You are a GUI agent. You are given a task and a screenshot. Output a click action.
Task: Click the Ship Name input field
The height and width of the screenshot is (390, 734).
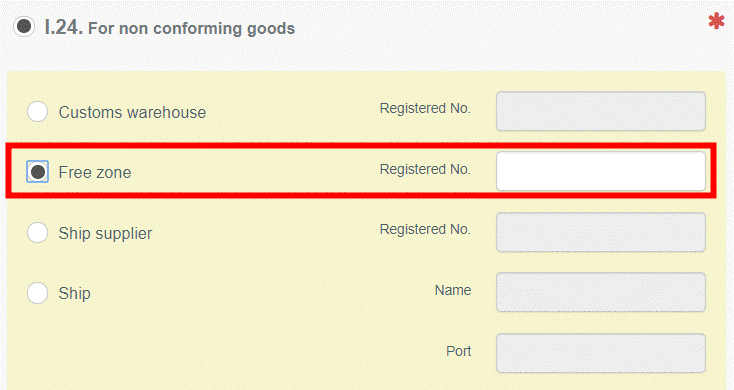(x=601, y=292)
